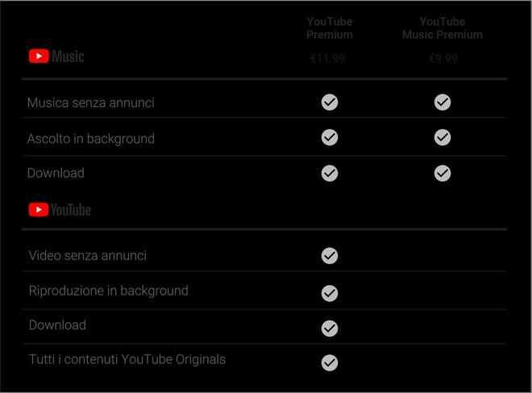Screen dimensions: 532x393
Task: Select the YouTube Music Premium column header
Action: click(443, 28)
